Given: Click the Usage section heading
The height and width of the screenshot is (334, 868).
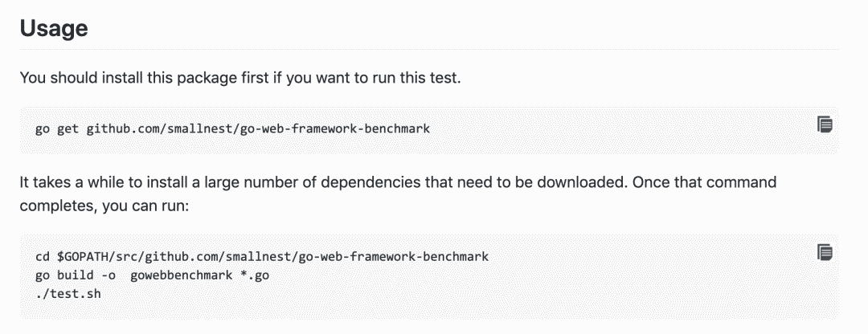Looking at the screenshot, I should [54, 27].
